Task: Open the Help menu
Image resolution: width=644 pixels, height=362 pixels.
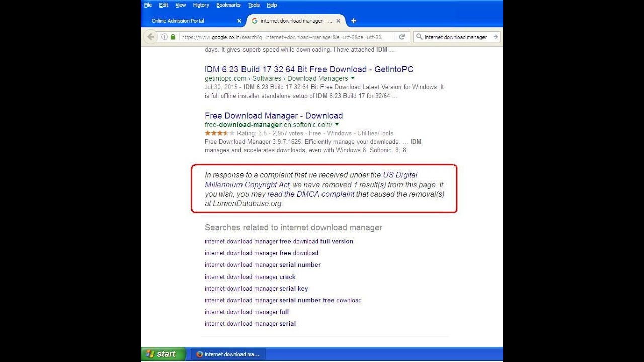Action: pos(272,5)
